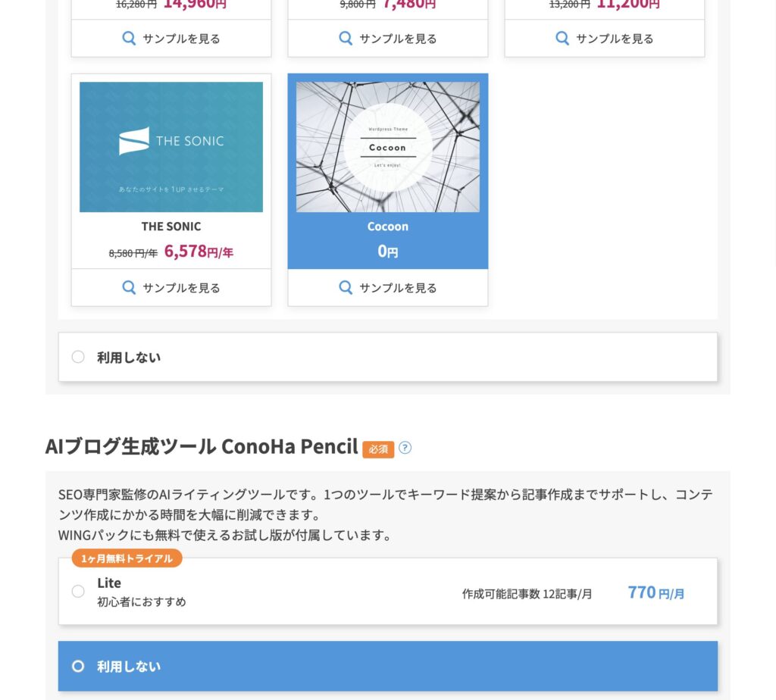Select 利用しない for ConoHa Pencil
This screenshot has width=776, height=700.
pos(78,666)
